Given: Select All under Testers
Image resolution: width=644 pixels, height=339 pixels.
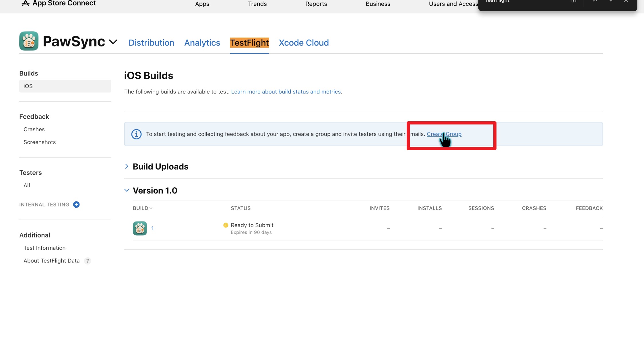Looking at the screenshot, I should click(x=27, y=186).
